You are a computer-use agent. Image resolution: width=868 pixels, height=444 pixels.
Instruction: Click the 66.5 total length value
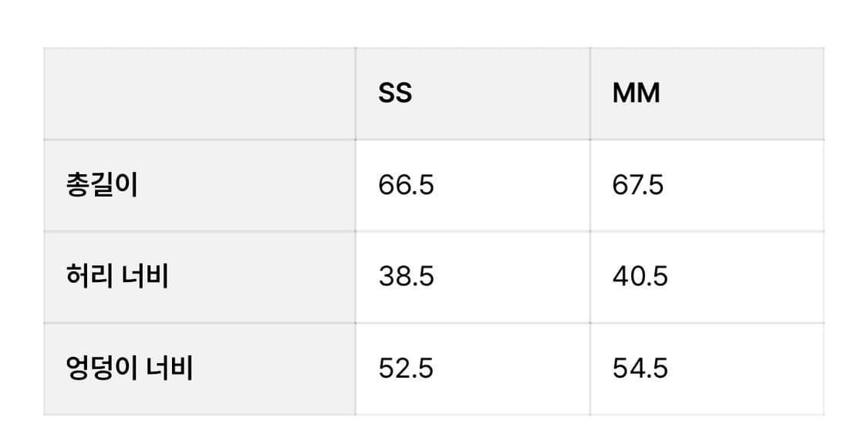tap(406, 186)
